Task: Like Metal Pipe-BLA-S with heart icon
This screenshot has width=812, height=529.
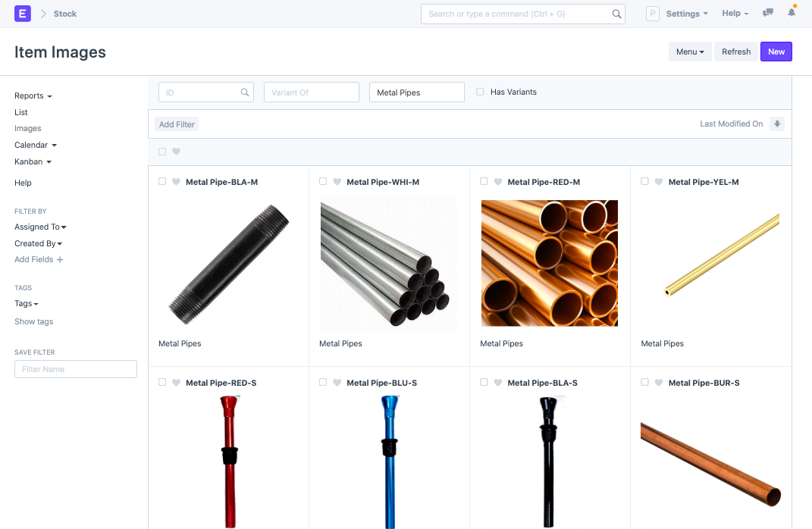Action: 498,383
